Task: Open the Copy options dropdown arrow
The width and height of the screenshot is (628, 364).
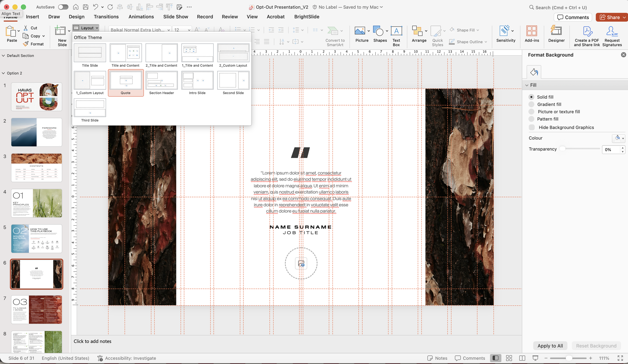Action: tap(44, 36)
